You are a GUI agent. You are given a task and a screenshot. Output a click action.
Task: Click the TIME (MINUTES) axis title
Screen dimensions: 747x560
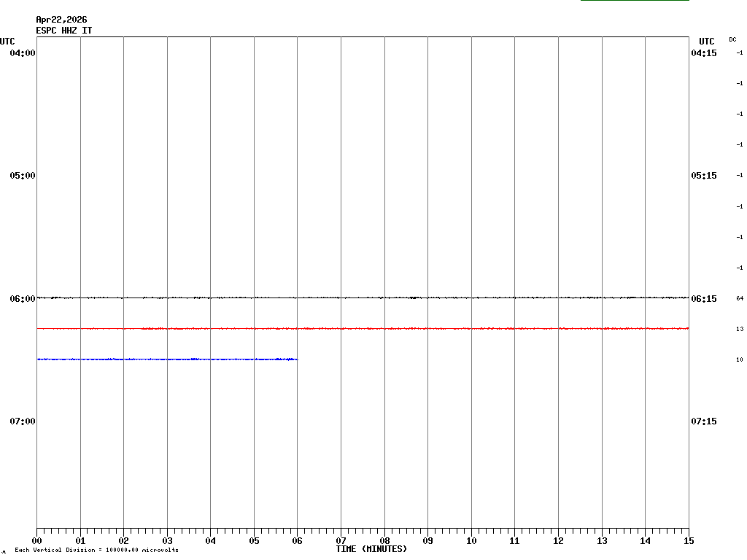coord(371,549)
